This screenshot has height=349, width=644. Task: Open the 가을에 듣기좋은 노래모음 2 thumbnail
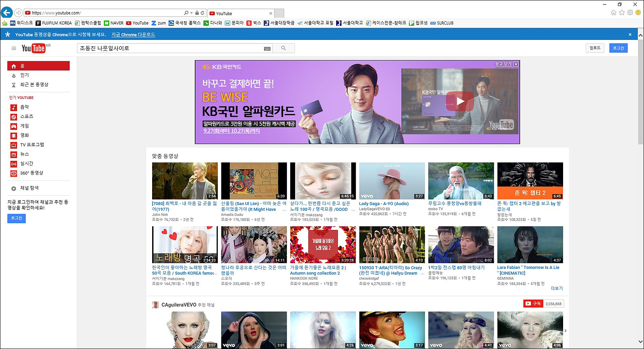tap(323, 245)
